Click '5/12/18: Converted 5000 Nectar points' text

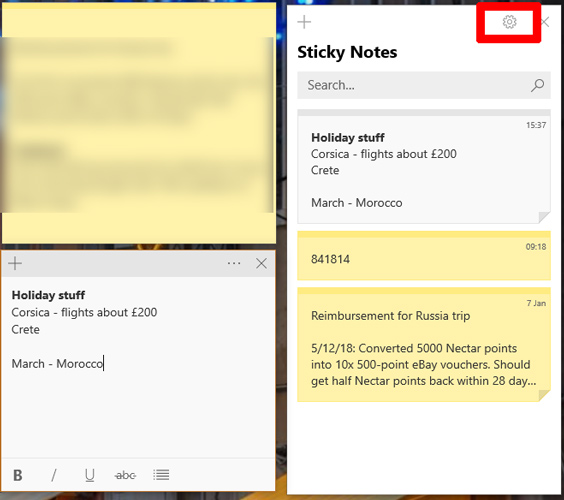(414, 348)
